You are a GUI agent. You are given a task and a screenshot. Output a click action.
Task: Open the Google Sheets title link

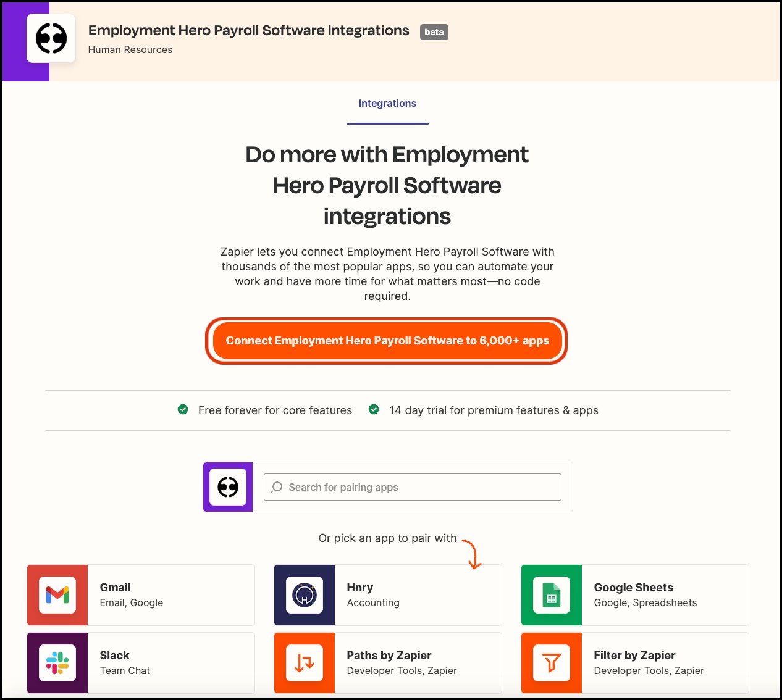(x=633, y=588)
